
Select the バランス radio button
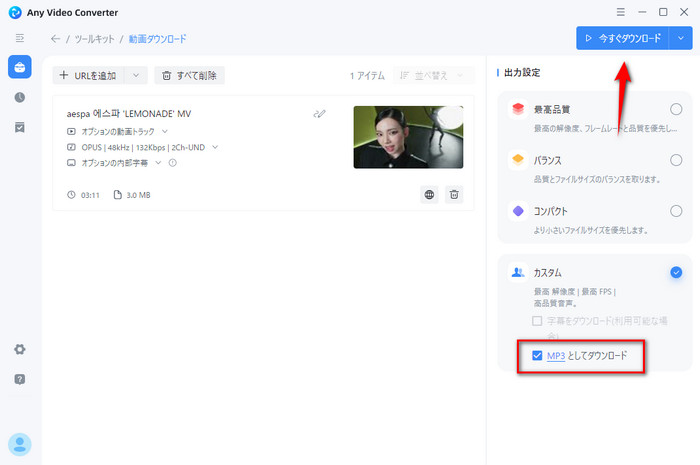pyautogui.click(x=676, y=160)
